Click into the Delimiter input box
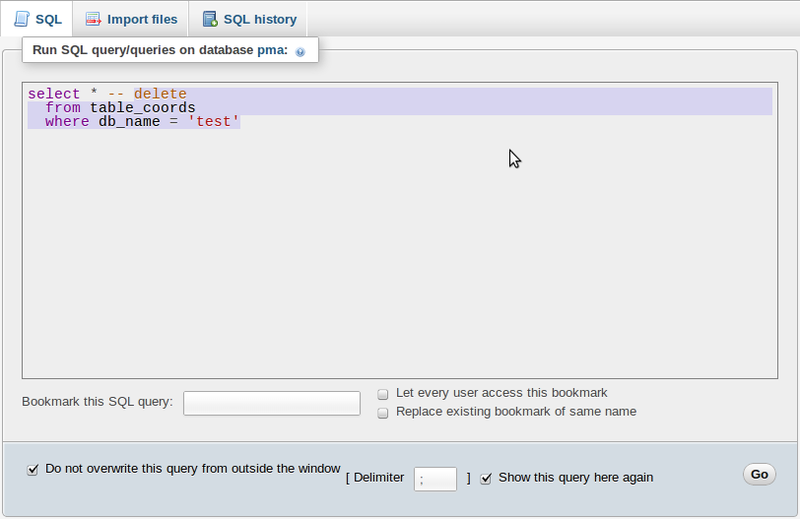 coord(435,478)
